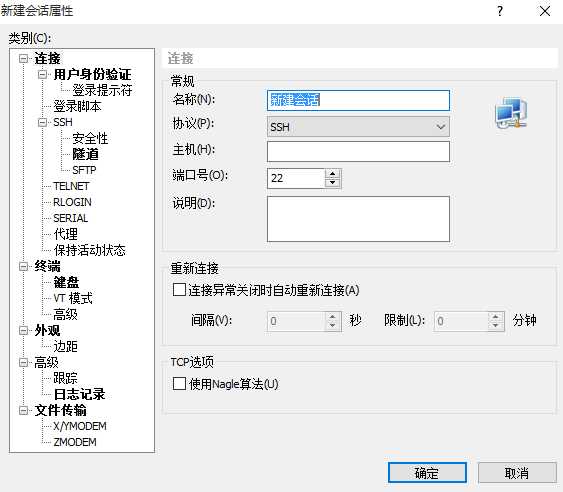Select X/YMODEM tree item
563x492 pixels.
[x=80, y=426]
